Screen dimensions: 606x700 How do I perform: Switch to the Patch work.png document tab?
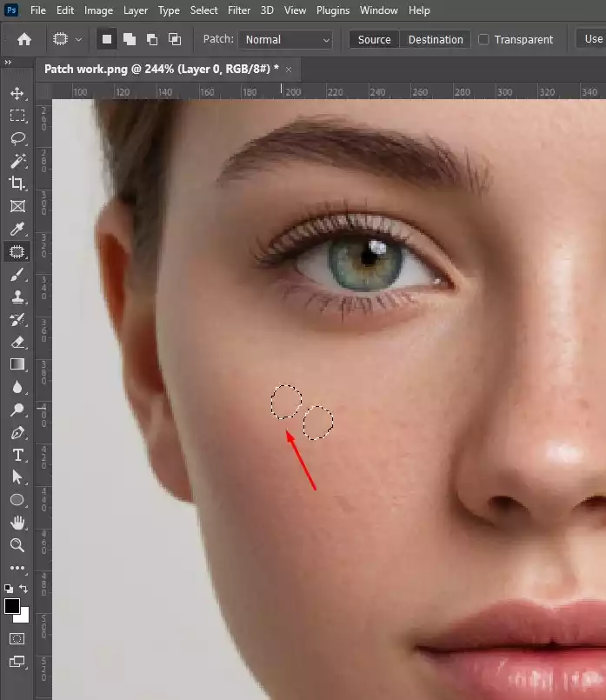coord(162,70)
